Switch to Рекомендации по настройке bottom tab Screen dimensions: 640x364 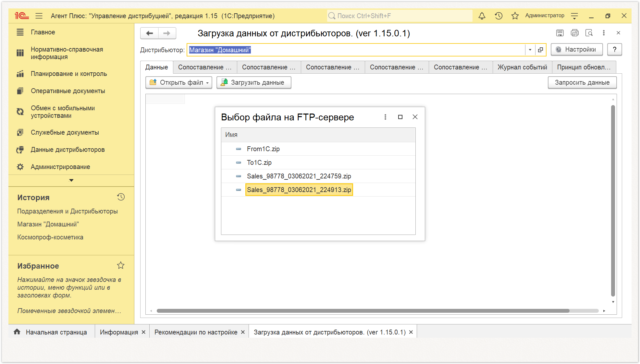[196, 332]
